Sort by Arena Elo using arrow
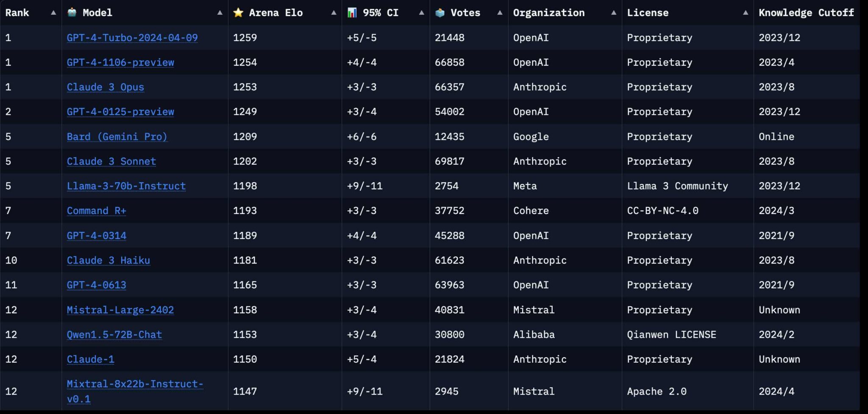 334,13
